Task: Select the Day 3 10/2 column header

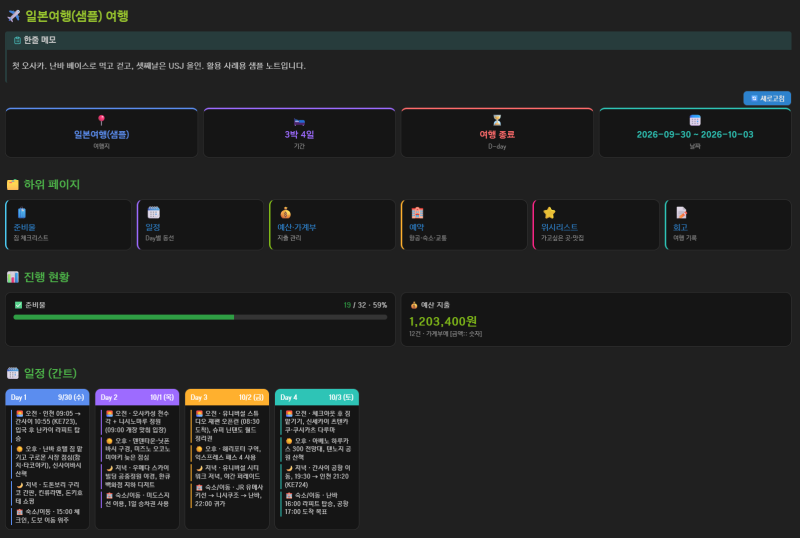Action: (227, 397)
